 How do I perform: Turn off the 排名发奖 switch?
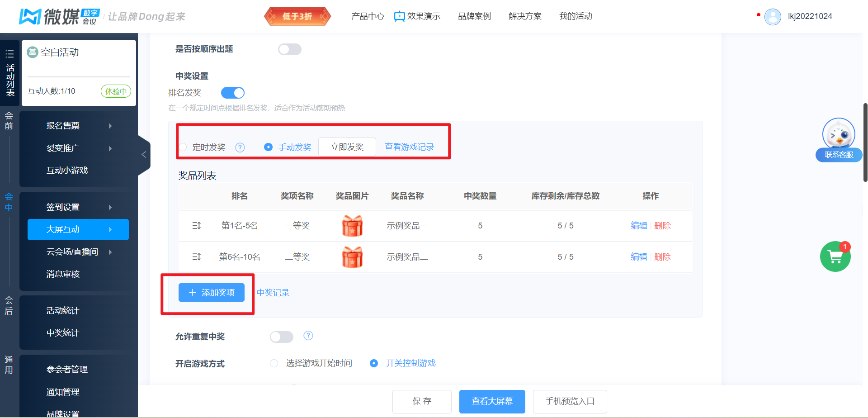point(233,93)
